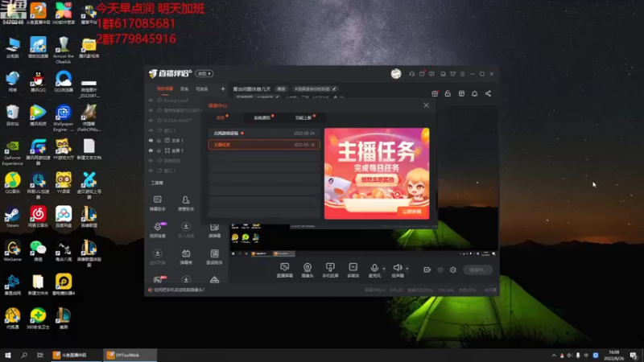644x362 pixels.
Task: Toggle visibility of 文本 1 source
Action: pos(151,140)
